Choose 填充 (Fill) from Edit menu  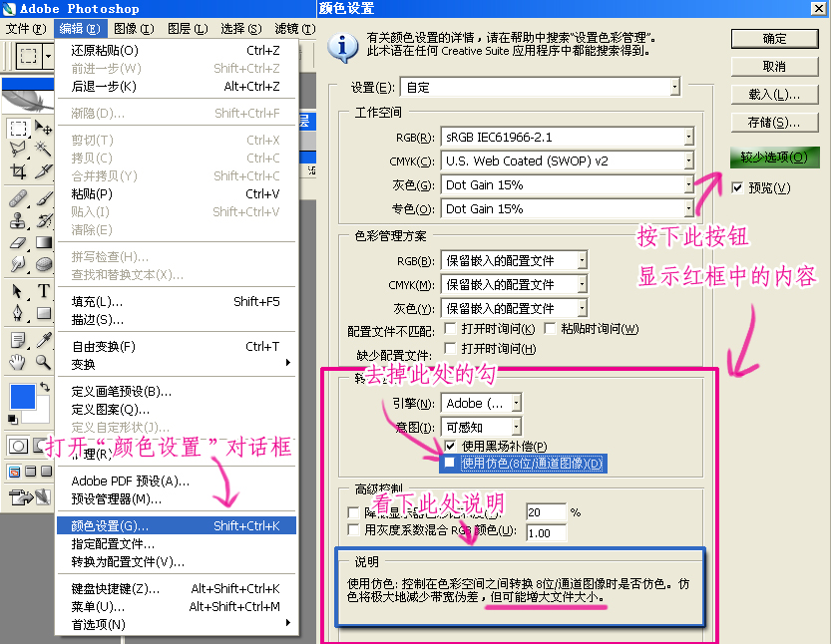coord(176,301)
